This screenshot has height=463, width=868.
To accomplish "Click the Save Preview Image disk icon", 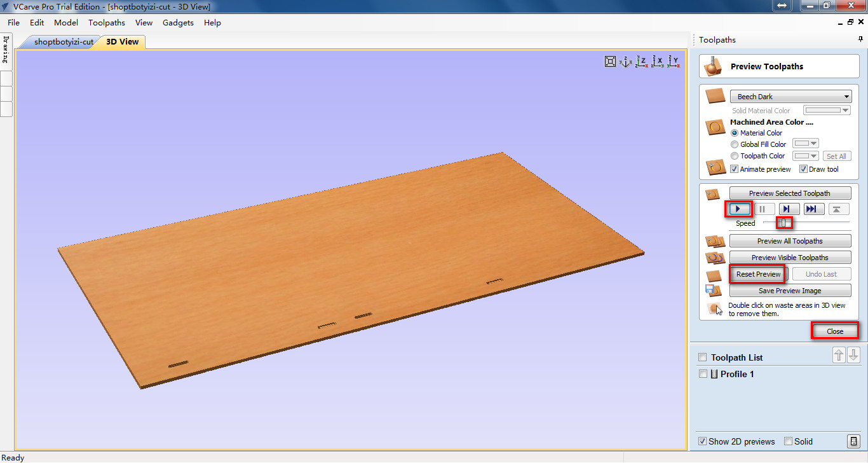I will 714,291.
